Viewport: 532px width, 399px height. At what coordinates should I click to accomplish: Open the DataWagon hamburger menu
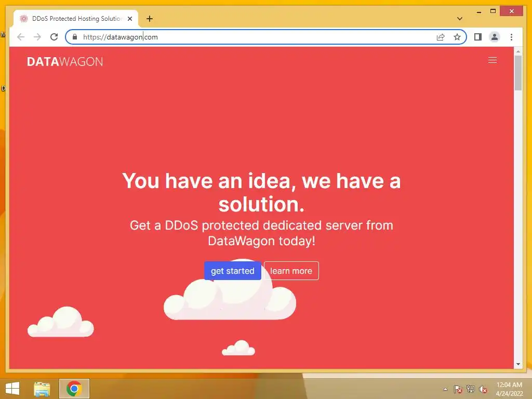493,60
